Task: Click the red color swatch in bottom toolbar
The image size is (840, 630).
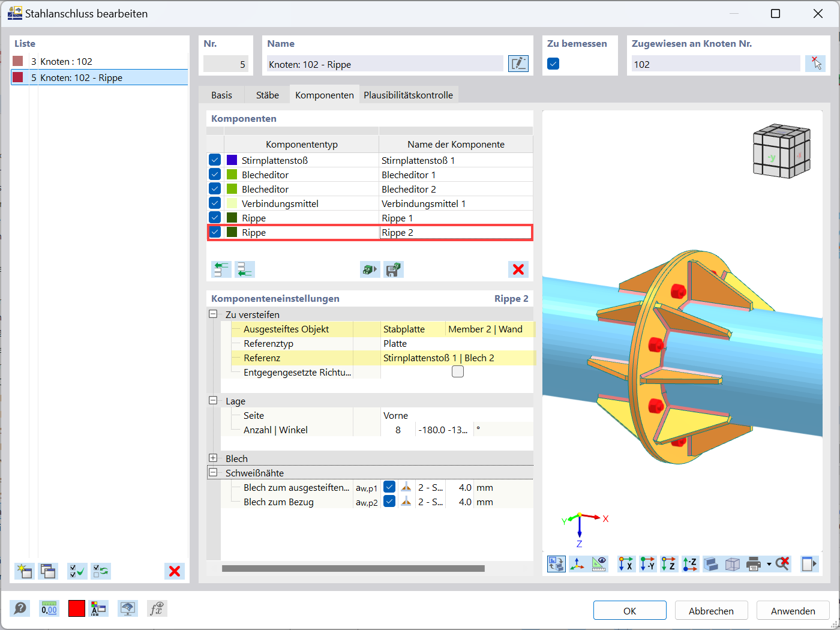Action: point(77,609)
